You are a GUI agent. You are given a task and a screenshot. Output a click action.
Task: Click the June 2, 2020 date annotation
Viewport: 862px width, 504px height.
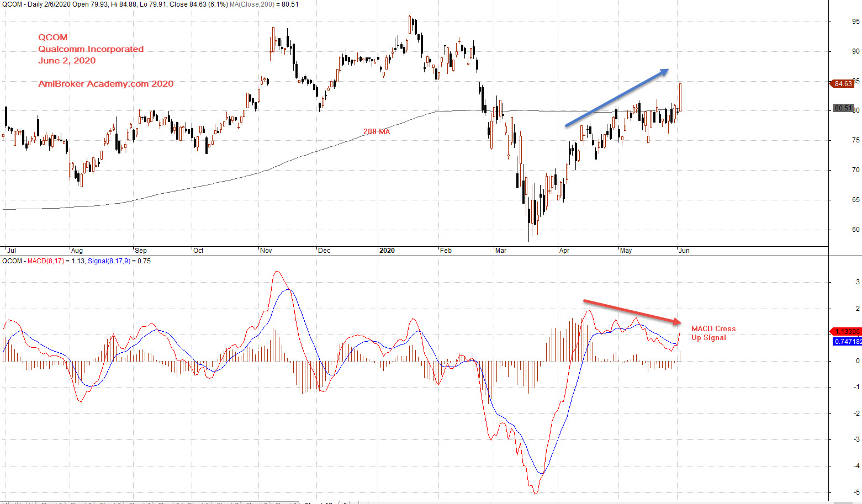67,61
